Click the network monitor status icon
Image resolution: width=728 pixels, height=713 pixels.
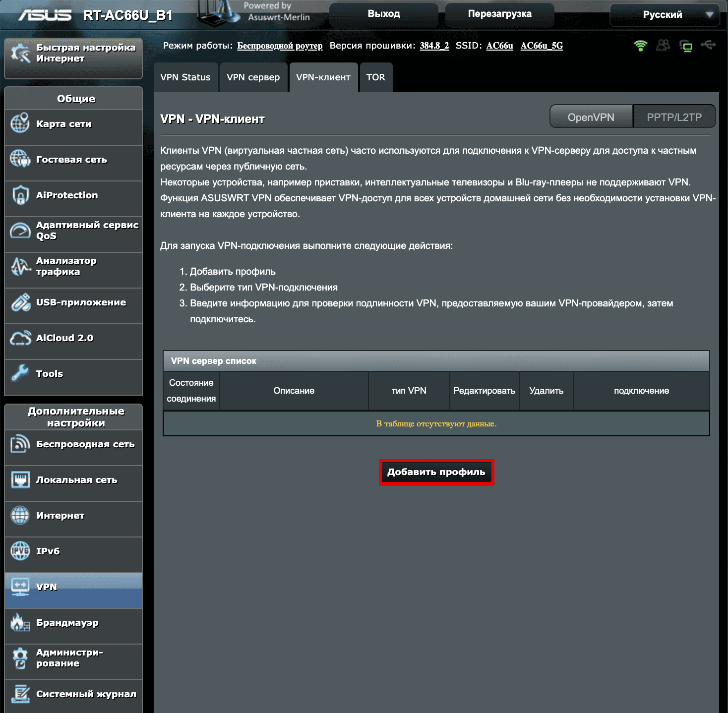[x=686, y=46]
